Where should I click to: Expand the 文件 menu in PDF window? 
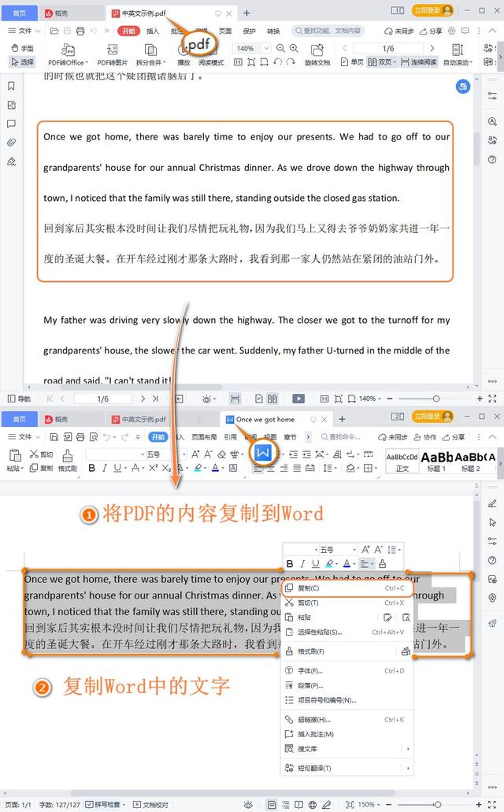point(24,31)
